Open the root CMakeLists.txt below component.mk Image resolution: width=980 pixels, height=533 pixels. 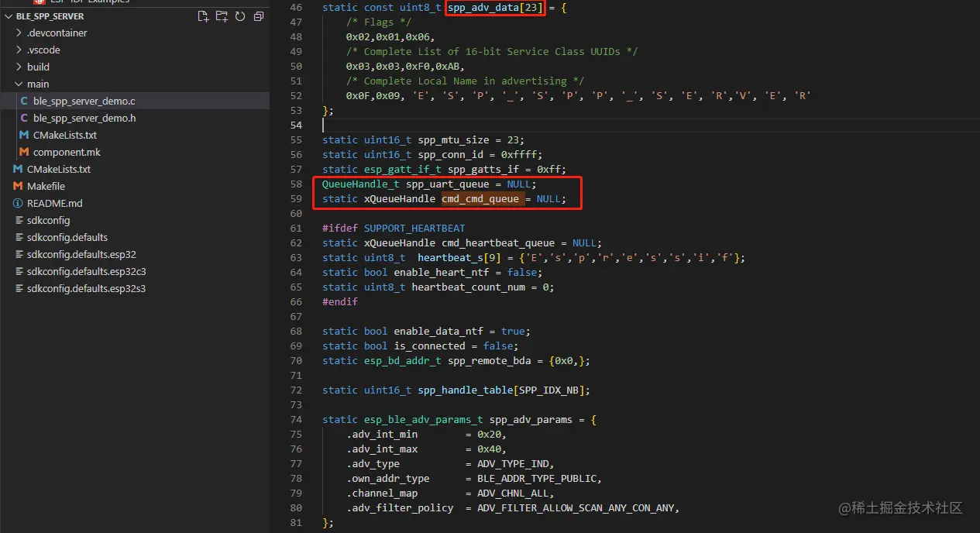[x=135, y=169]
